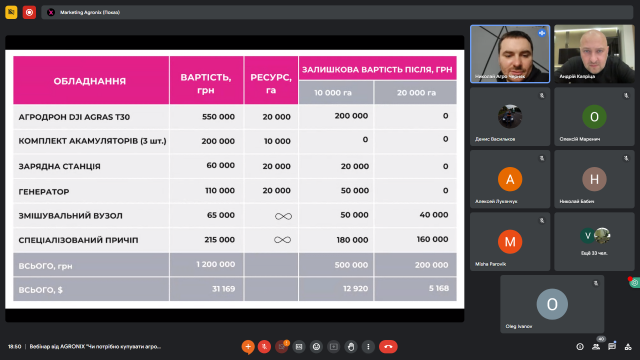640x360 pixels.
Task: Click infinity symbol in ЗМІШУВАЛЬНИЙ ВУЗОЛ row
Action: pyautogui.click(x=283, y=216)
